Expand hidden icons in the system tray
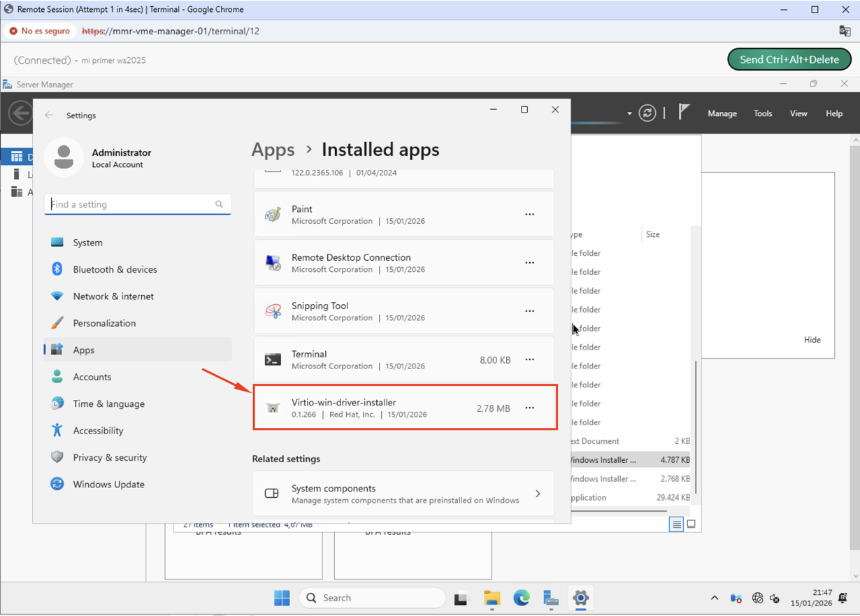860x616 pixels. coord(714,598)
